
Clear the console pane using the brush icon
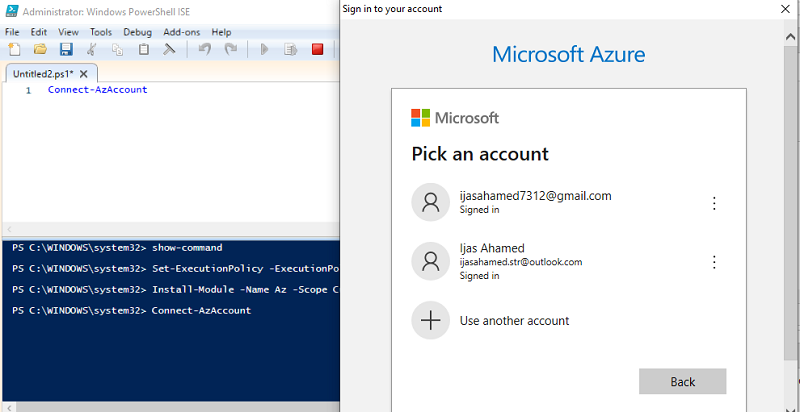click(169, 49)
